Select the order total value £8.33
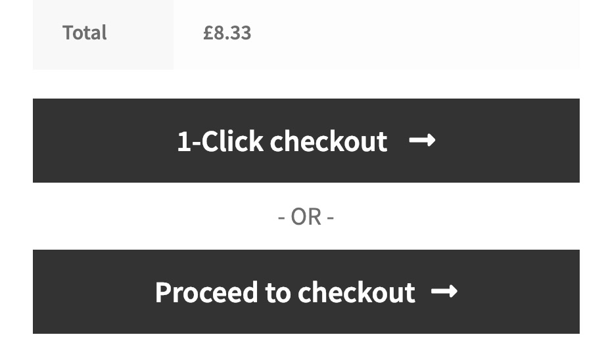The image size is (606, 364). coord(227,33)
